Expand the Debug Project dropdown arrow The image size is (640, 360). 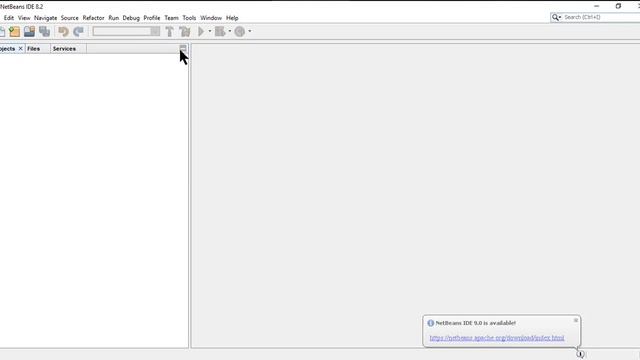click(230, 31)
